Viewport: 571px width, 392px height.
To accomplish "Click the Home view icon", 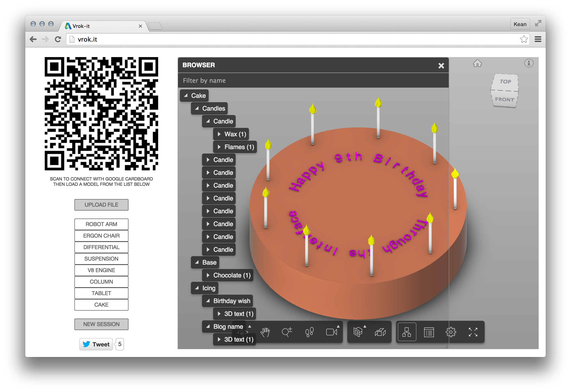I will click(x=477, y=63).
